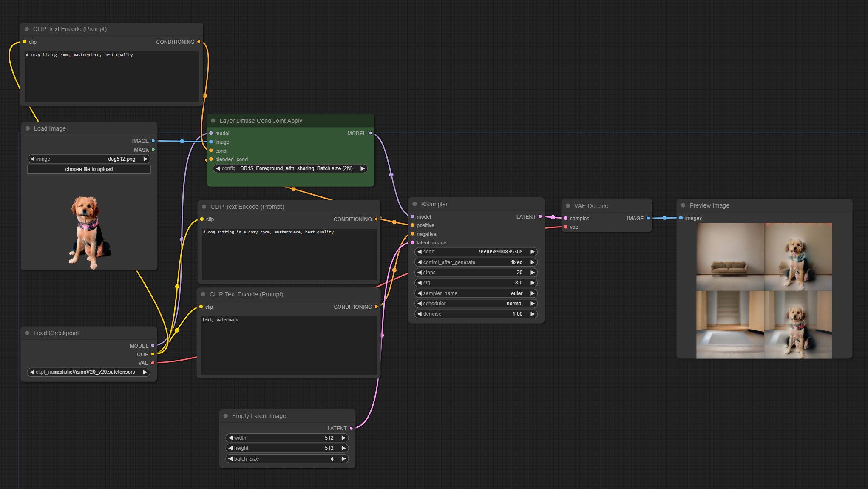868x489 pixels.
Task: Click the denoise 1.00 slider field
Action: click(x=476, y=314)
